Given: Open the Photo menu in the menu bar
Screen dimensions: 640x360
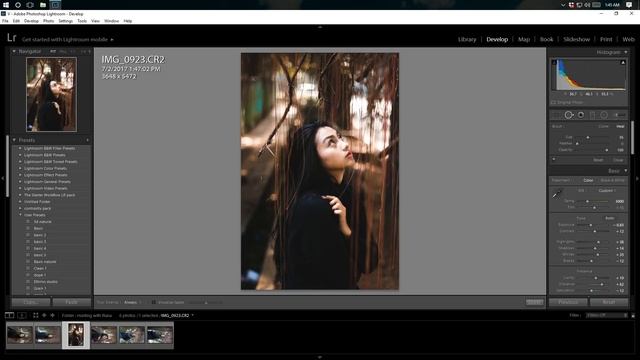Looking at the screenshot, I should coord(49,21).
